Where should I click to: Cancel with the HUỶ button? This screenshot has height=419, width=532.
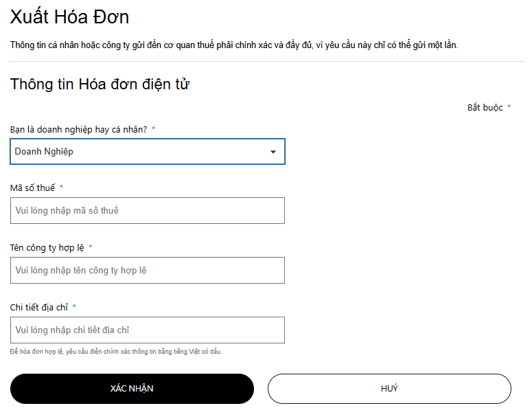click(389, 389)
